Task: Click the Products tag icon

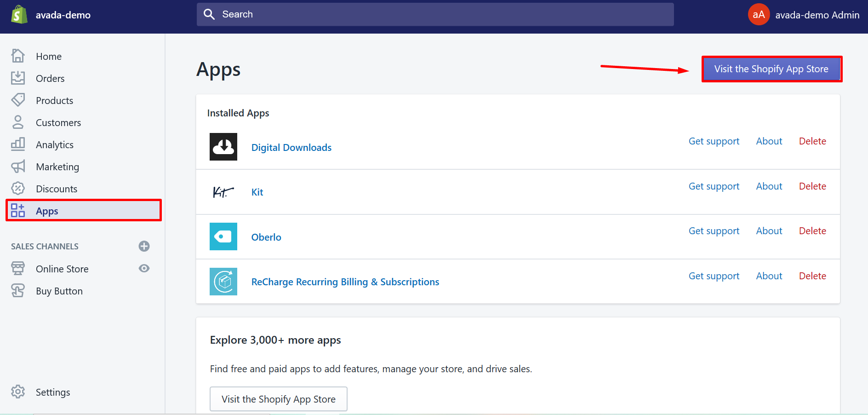Action: 18,100
